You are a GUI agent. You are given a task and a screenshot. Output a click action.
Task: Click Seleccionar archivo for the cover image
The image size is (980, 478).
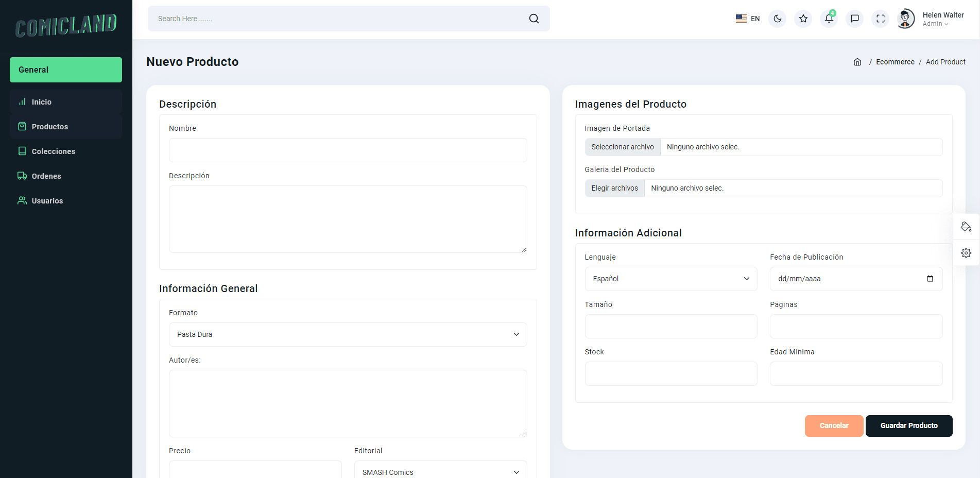click(622, 147)
